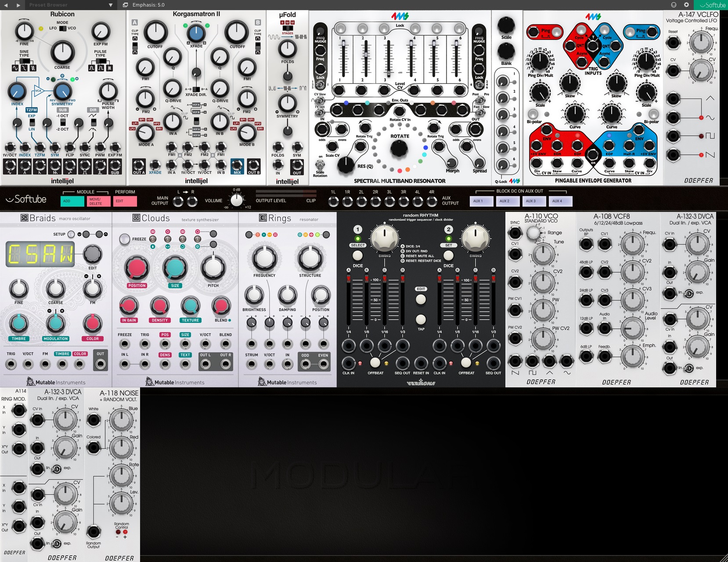Toggle the Rubicon EXP/LIN switch
This screenshot has height=562, width=728.
32,122
